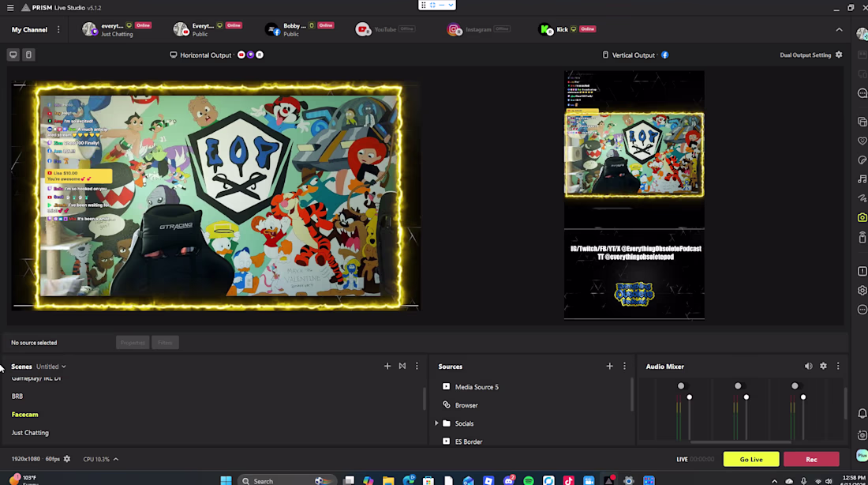
Task: Open the settings gear in right sidebar
Action: (862, 291)
